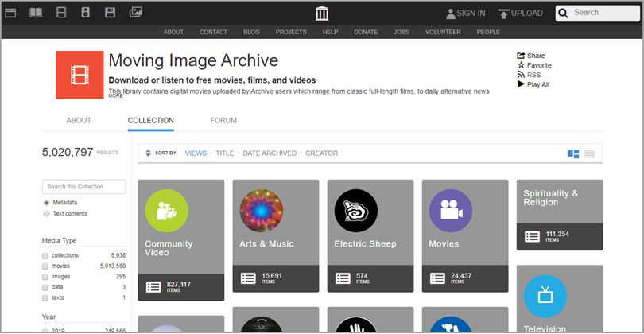This screenshot has width=644, height=334.
Task: Open the web icon in the top bar
Action: coord(10,13)
